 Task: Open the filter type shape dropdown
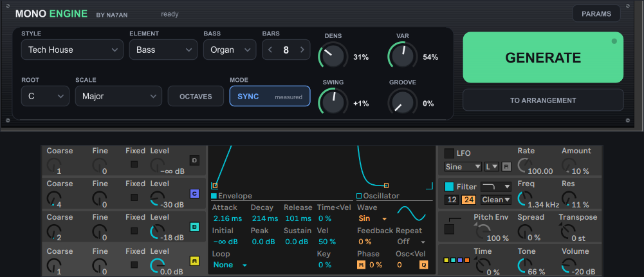[x=496, y=187]
